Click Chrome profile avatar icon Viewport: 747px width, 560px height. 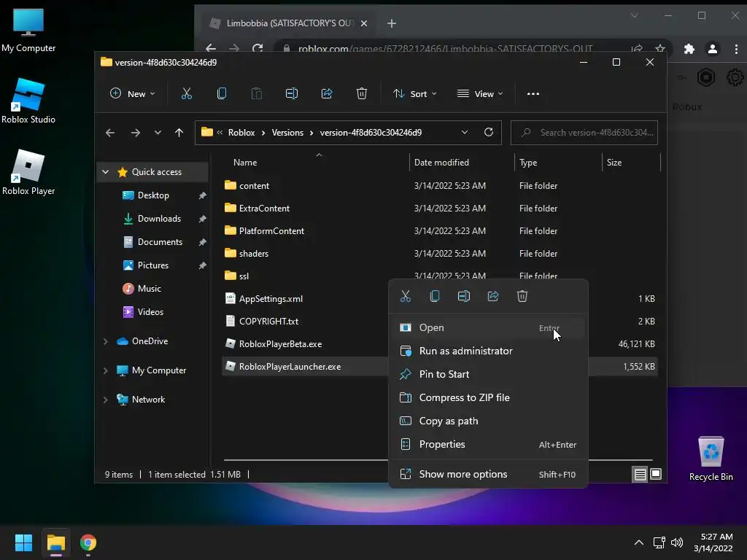[x=713, y=49]
